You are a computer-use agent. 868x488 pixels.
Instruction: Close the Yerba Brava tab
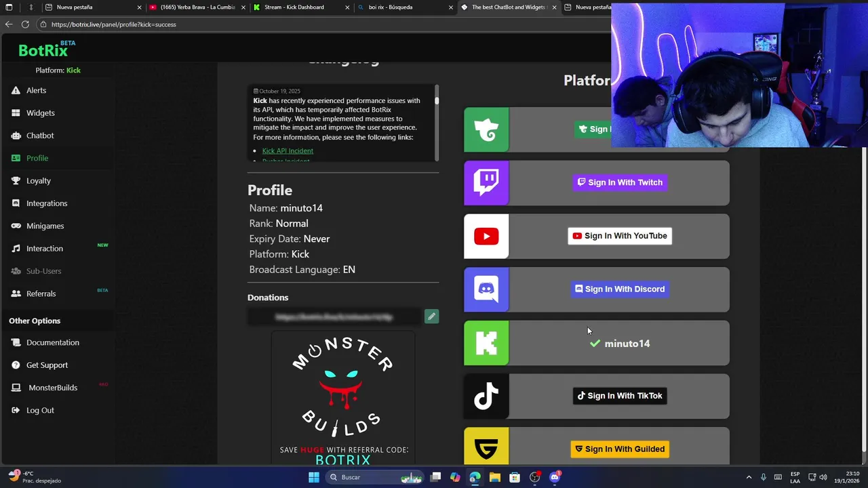click(x=243, y=7)
